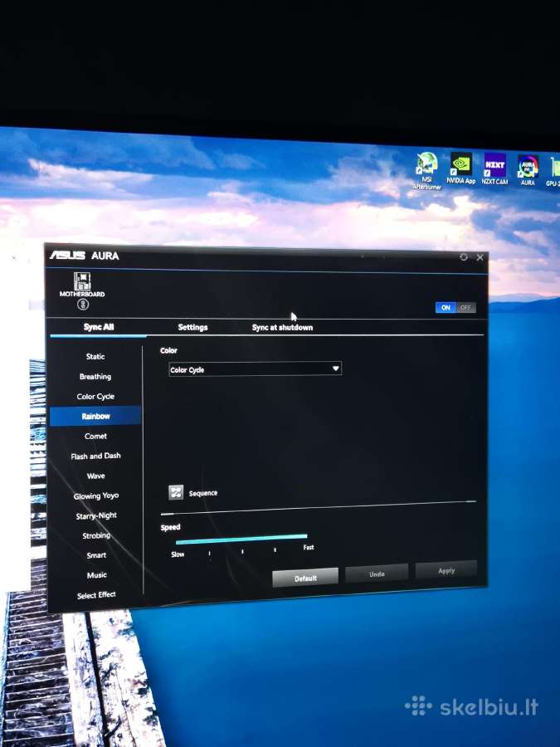The height and width of the screenshot is (747, 560).
Task: Select the Starry-Night effect
Action: [x=95, y=515]
